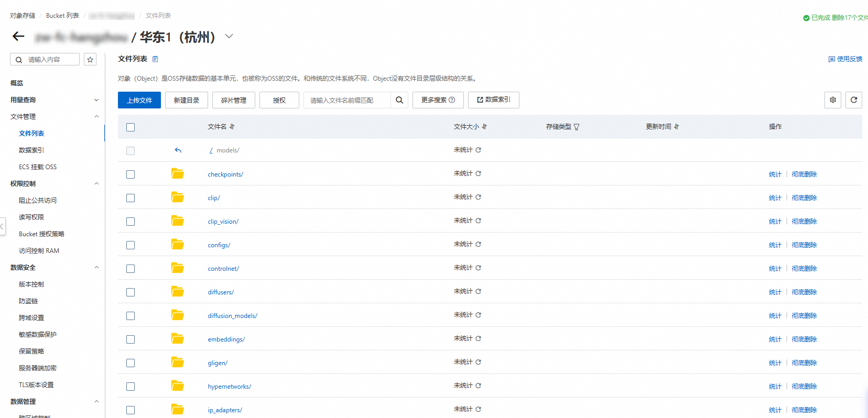Collapse the 数据安全 sidebar section
This screenshot has width=868, height=418.
pyautogui.click(x=96, y=268)
